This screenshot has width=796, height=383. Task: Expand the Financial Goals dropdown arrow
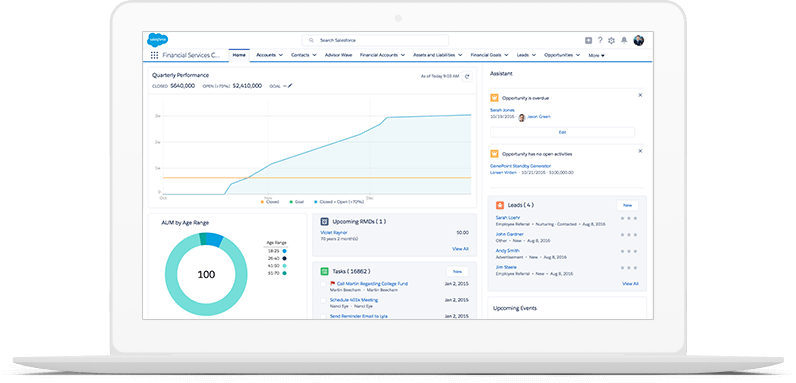507,55
